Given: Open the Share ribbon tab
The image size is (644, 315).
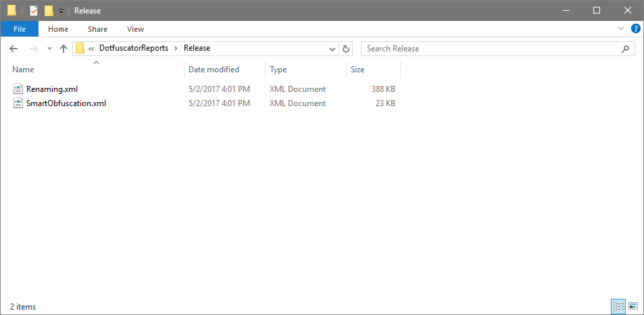Looking at the screenshot, I should [97, 29].
